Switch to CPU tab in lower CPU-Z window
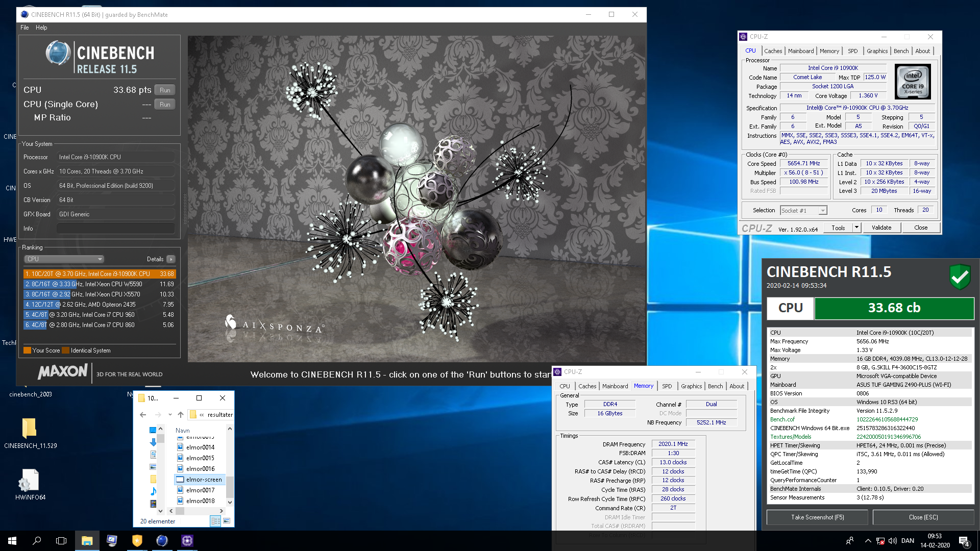980x551 pixels. pyautogui.click(x=565, y=386)
